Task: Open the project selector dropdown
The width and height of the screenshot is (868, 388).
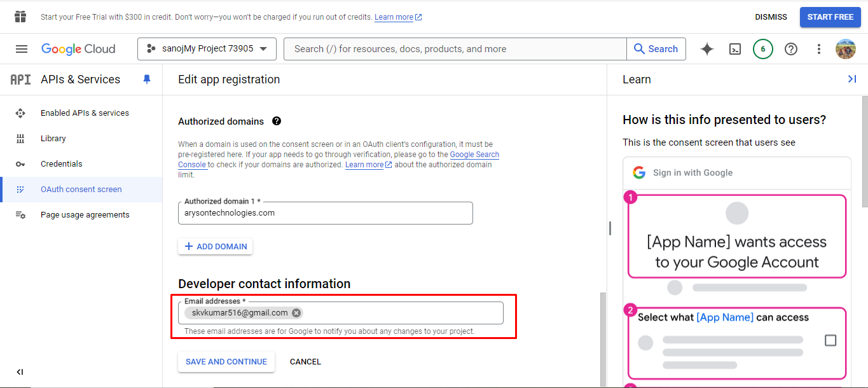Action: (207, 49)
